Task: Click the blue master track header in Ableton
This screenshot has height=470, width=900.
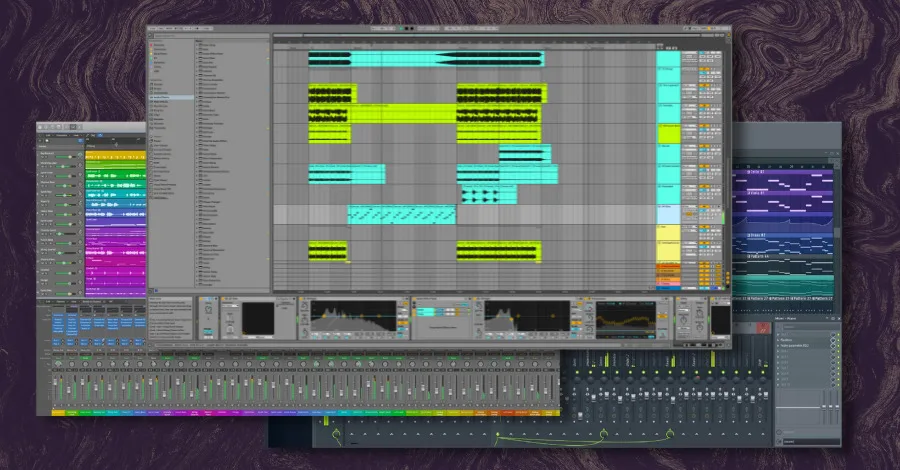Action: (x=668, y=288)
